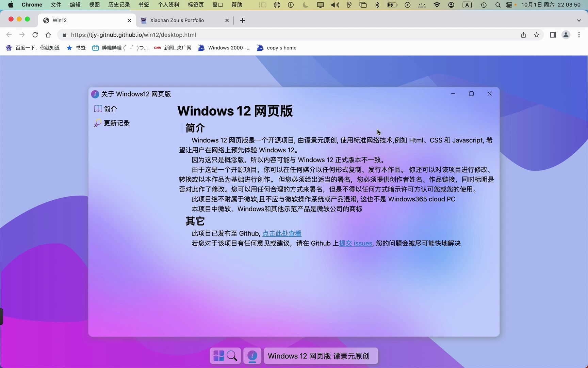This screenshot has width=588, height=368.
Task: Open the 个人资料 menu
Action: (168, 5)
